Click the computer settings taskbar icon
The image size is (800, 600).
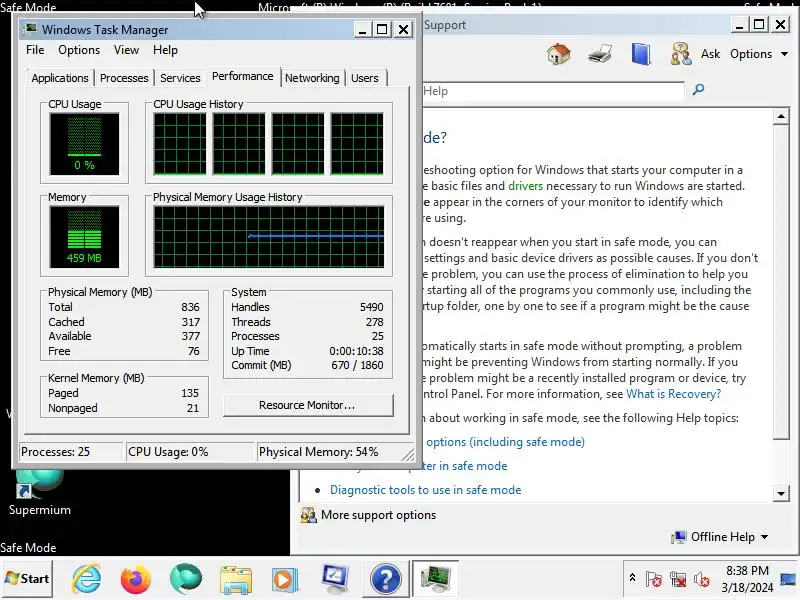335,579
